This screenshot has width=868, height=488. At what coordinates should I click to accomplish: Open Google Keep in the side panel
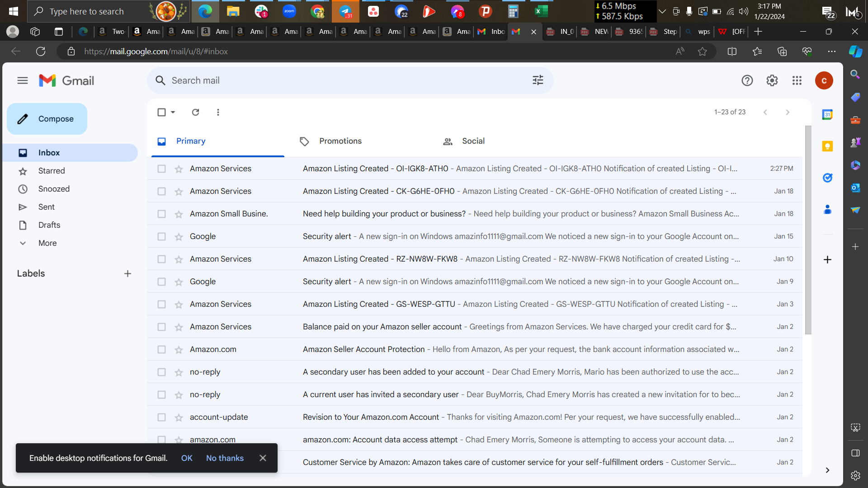(827, 146)
